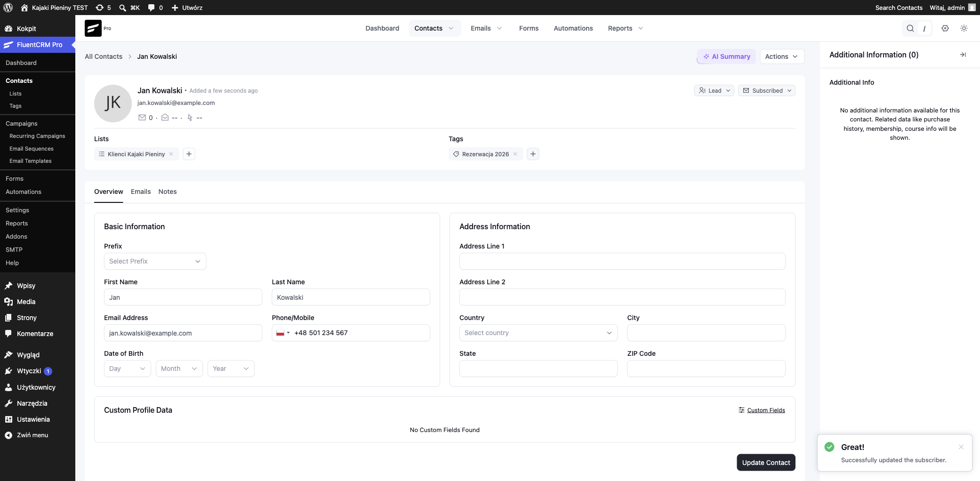This screenshot has height=481, width=980.
Task: Add contact to a list plus button
Action: point(189,154)
